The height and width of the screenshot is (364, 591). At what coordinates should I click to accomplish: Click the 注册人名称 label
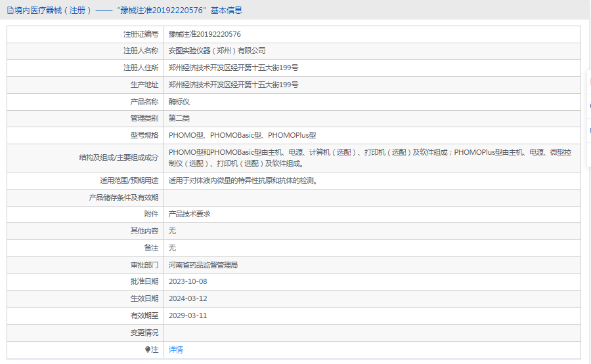[x=141, y=51]
